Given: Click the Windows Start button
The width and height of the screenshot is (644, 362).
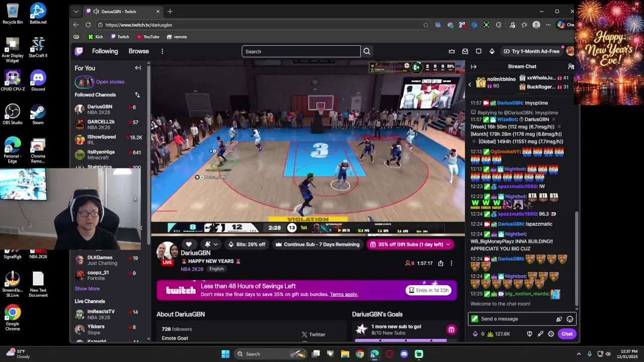Looking at the screenshot, I should 225,354.
